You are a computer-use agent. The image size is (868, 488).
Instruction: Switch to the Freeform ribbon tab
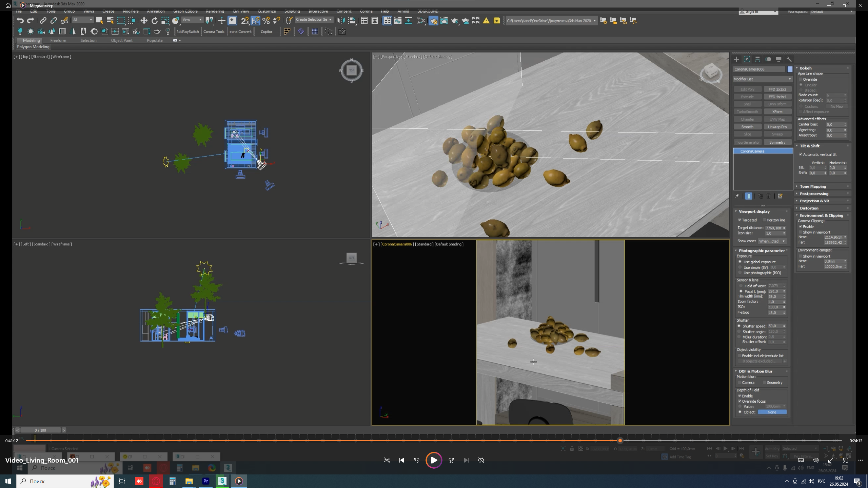58,40
